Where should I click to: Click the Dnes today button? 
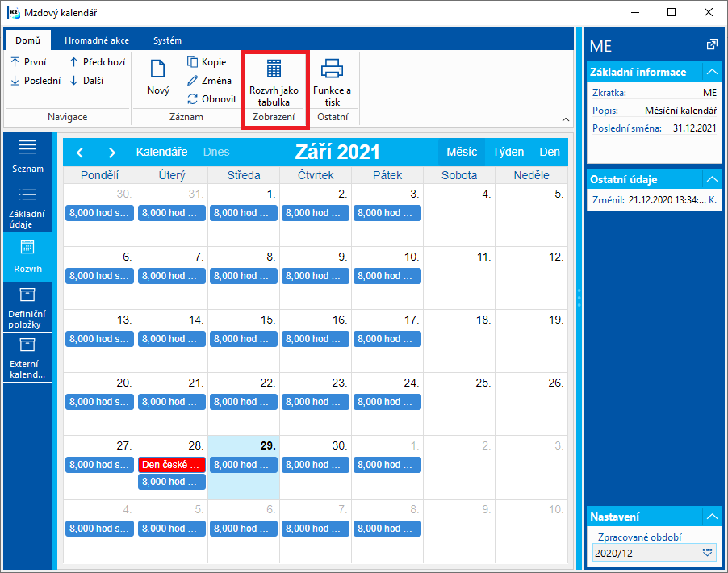pyautogui.click(x=216, y=152)
